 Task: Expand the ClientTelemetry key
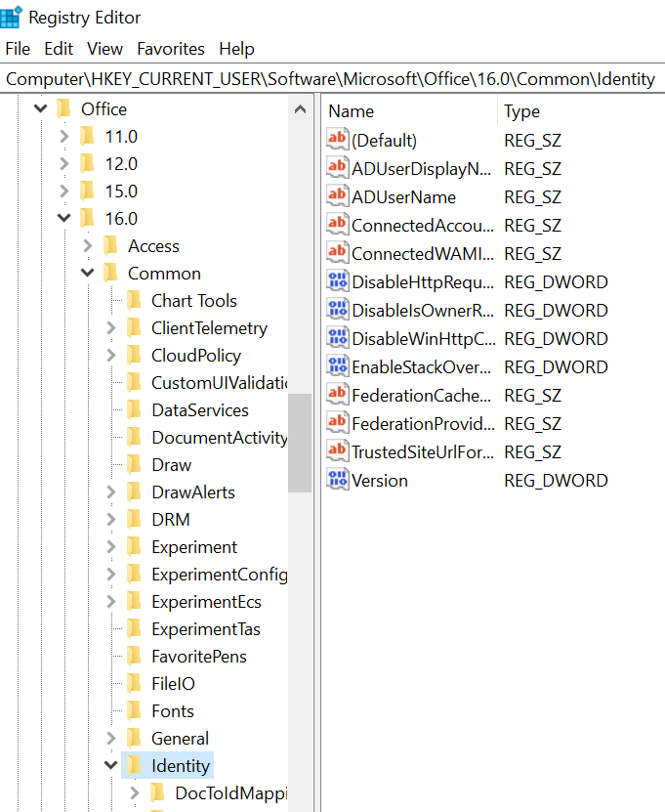click(110, 328)
